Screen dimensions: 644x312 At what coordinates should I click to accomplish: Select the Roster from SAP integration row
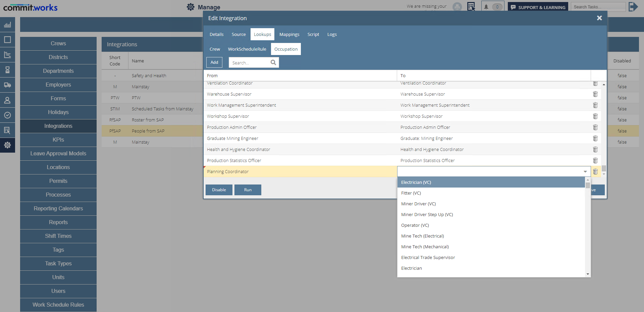(x=152, y=120)
